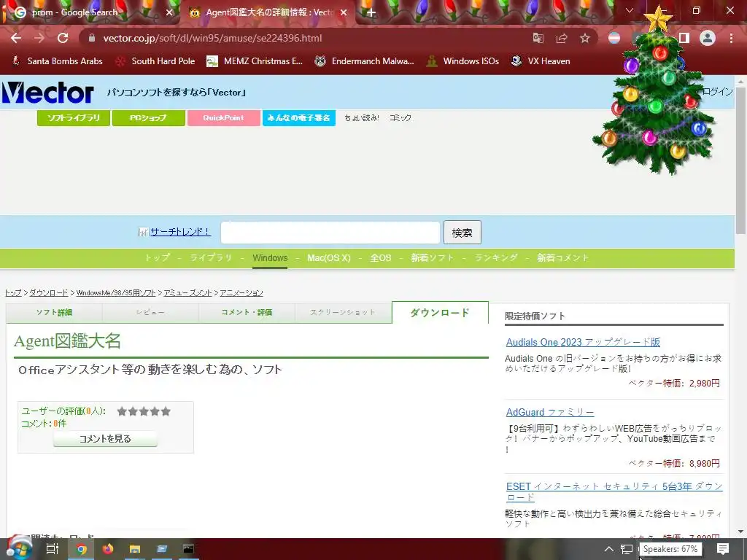Open the ESET インターネット セキュリティ link
The image size is (747, 560).
point(614,491)
